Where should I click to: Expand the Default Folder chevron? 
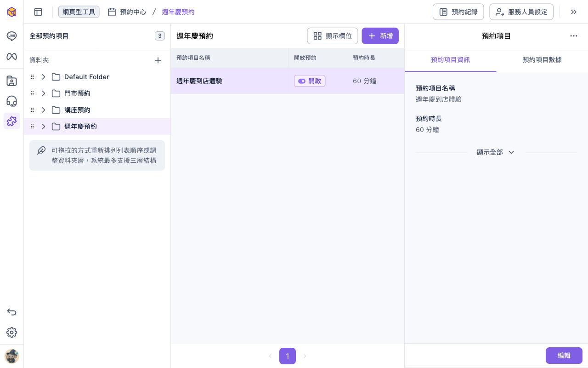44,77
